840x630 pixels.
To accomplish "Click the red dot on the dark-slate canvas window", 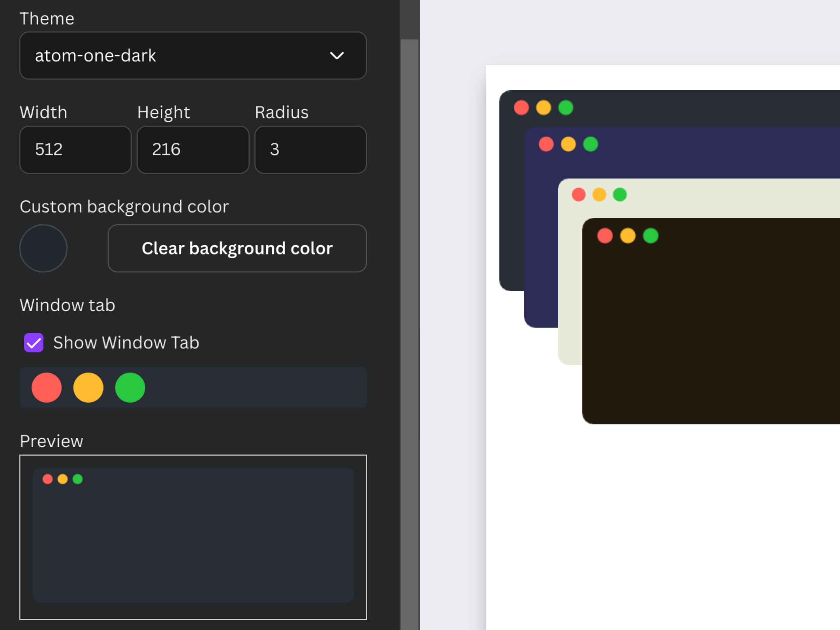I will tap(521, 108).
